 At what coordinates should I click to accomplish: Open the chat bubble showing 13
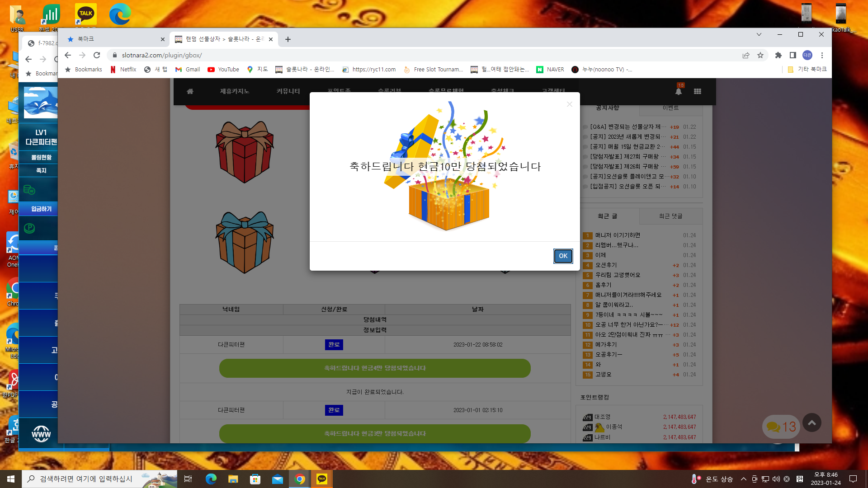[x=781, y=427]
